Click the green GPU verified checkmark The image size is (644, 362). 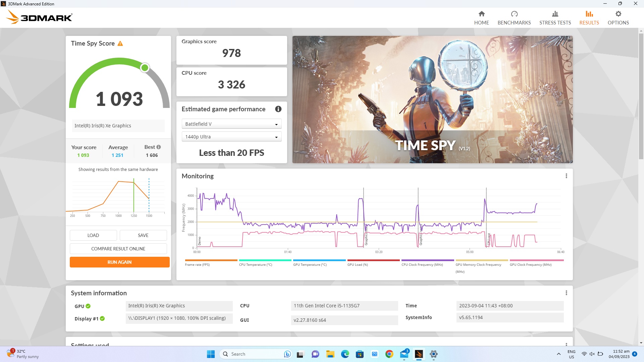pos(88,306)
